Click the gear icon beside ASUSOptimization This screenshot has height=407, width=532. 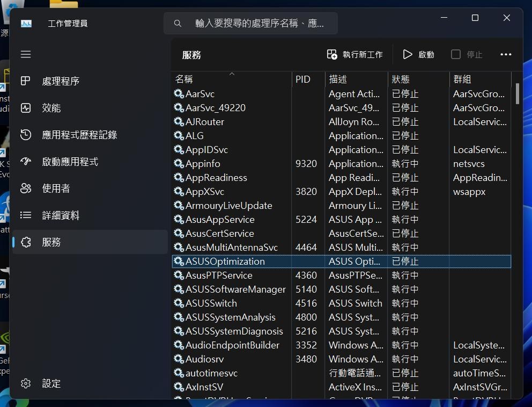[179, 261]
